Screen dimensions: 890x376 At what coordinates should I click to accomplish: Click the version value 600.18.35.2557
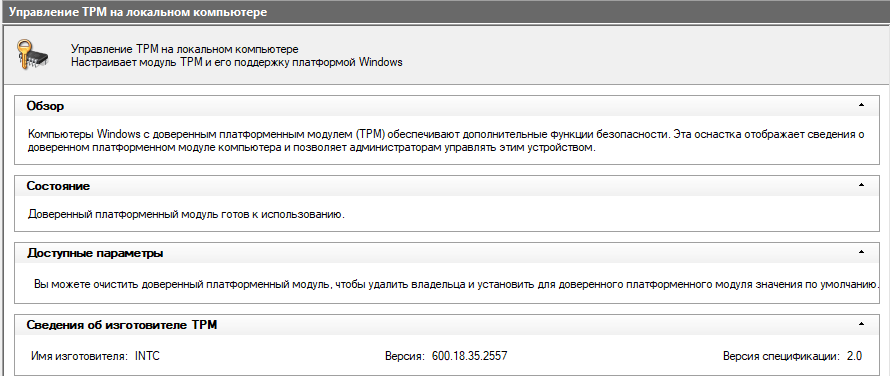tap(469, 357)
